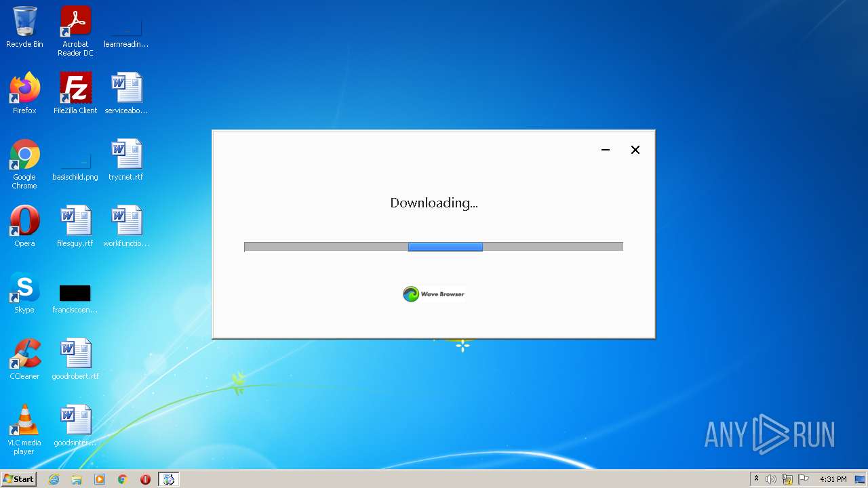Launch media player from taskbar
The height and width of the screenshot is (488, 868).
pos(100,479)
